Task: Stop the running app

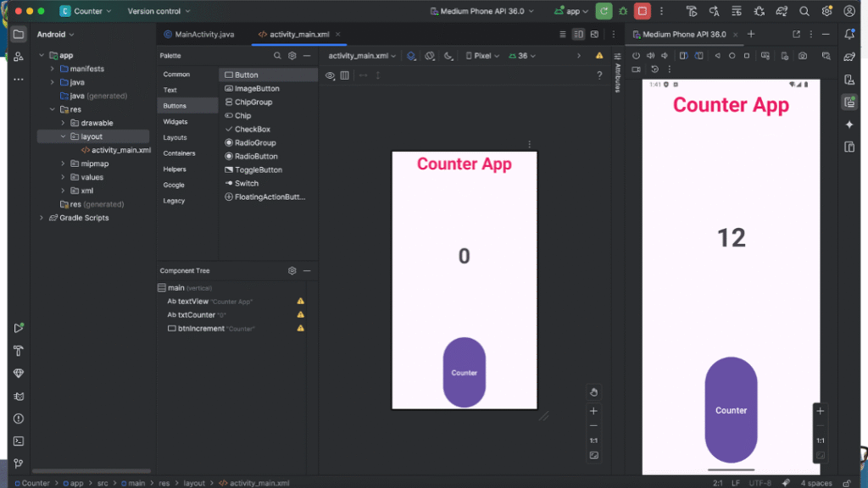Action: (643, 11)
